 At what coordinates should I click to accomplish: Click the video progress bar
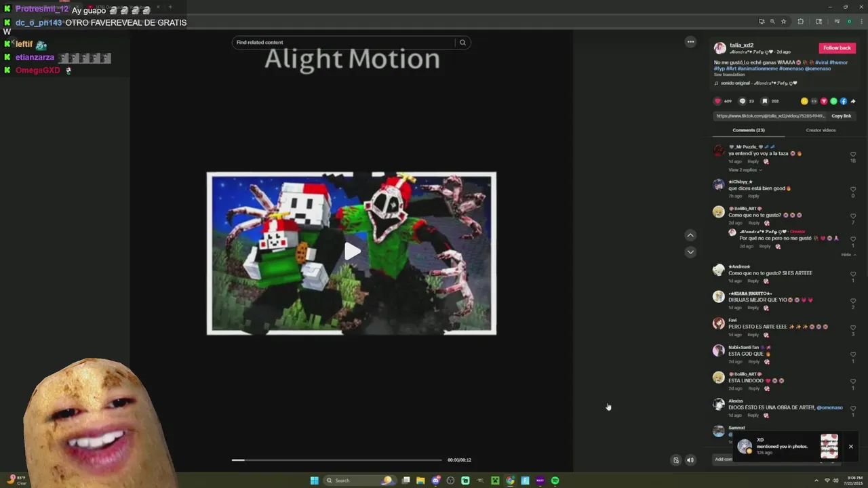[x=336, y=460]
